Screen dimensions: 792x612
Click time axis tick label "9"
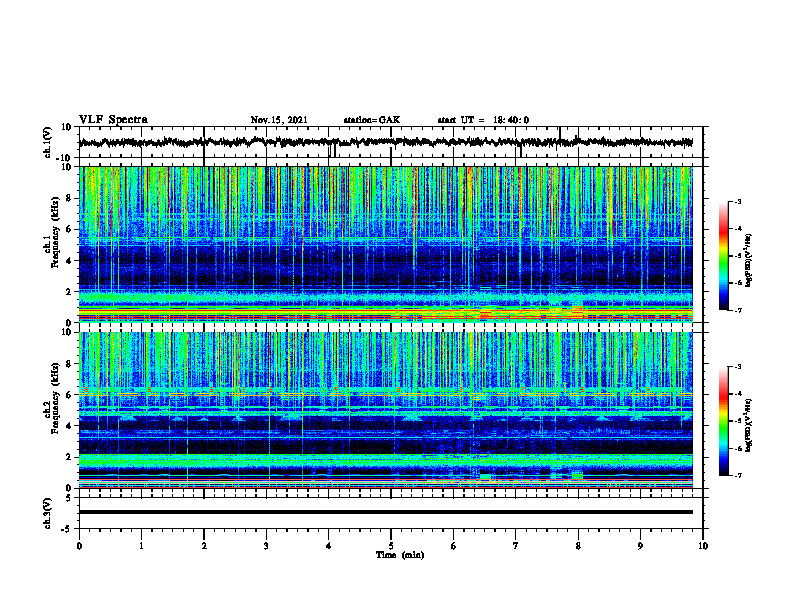[640, 546]
